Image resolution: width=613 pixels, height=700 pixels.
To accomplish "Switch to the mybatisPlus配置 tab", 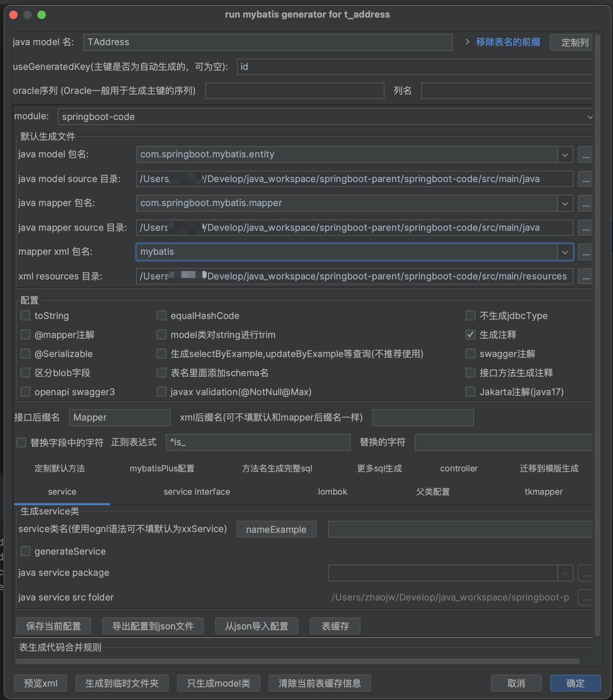I will click(x=162, y=469).
